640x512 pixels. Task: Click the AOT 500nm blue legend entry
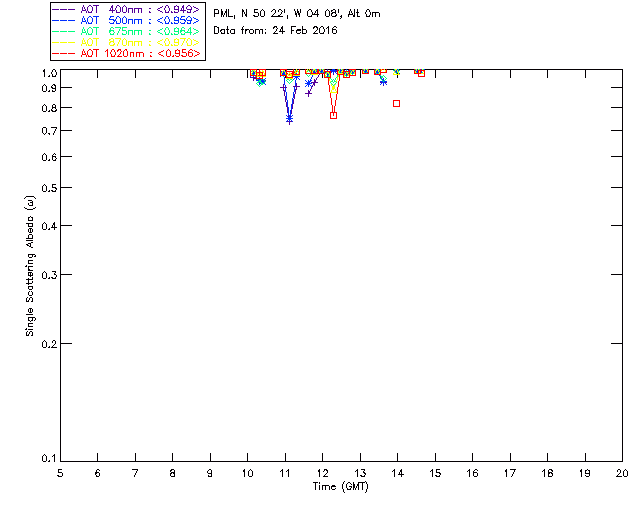126,20
